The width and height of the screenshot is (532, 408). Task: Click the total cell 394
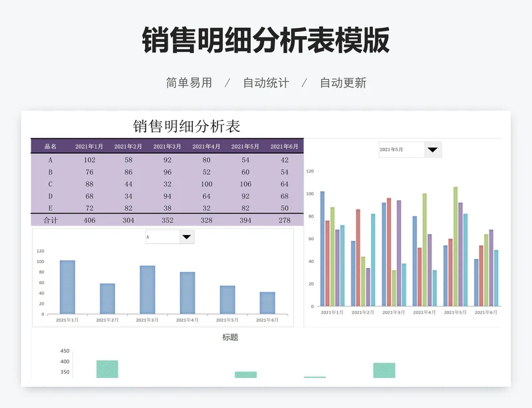tap(245, 220)
